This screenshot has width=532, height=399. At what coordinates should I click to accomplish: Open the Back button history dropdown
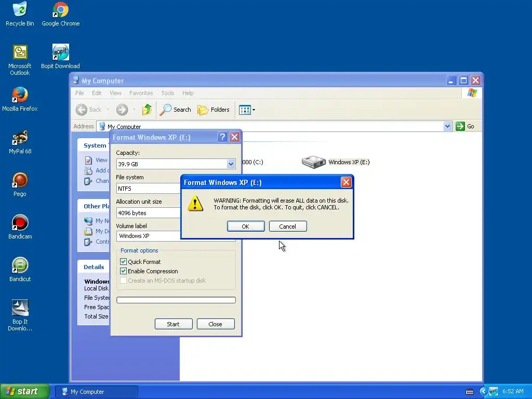(108, 110)
